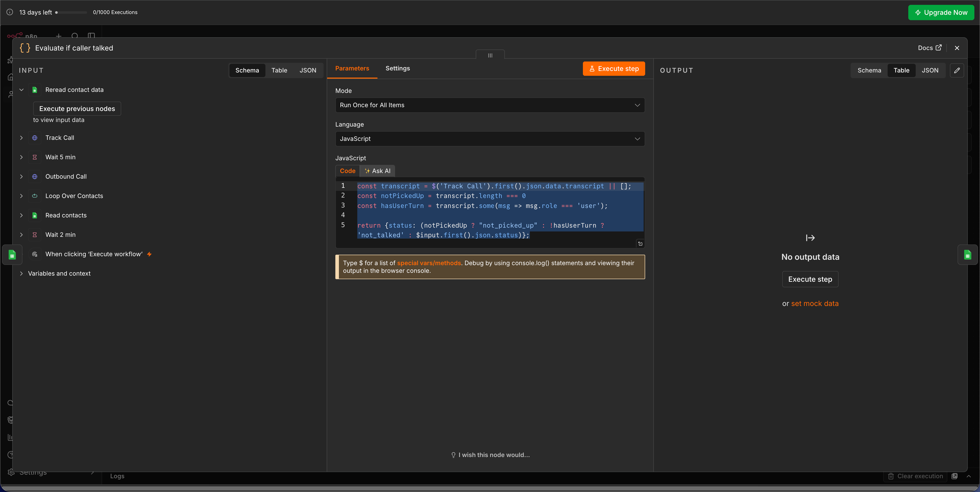Collapse the Reread contact data node
The image size is (980, 492).
click(x=21, y=90)
